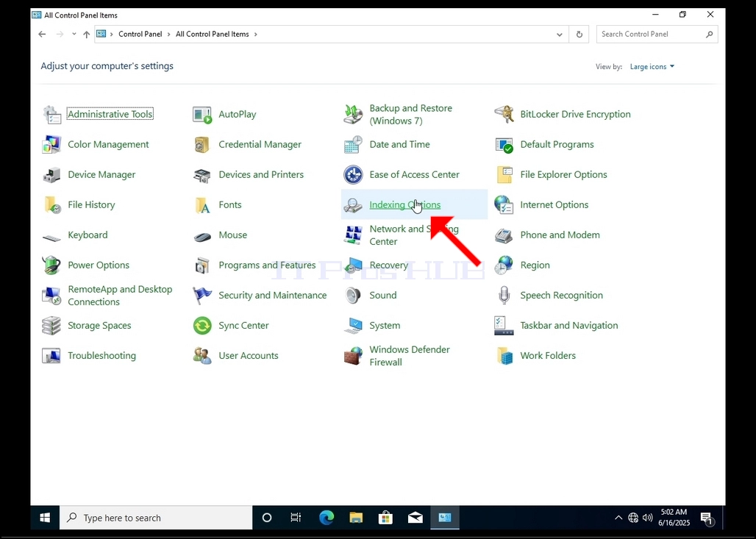The image size is (756, 539).
Task: Click the Ease of Access Center icon
Action: click(353, 174)
